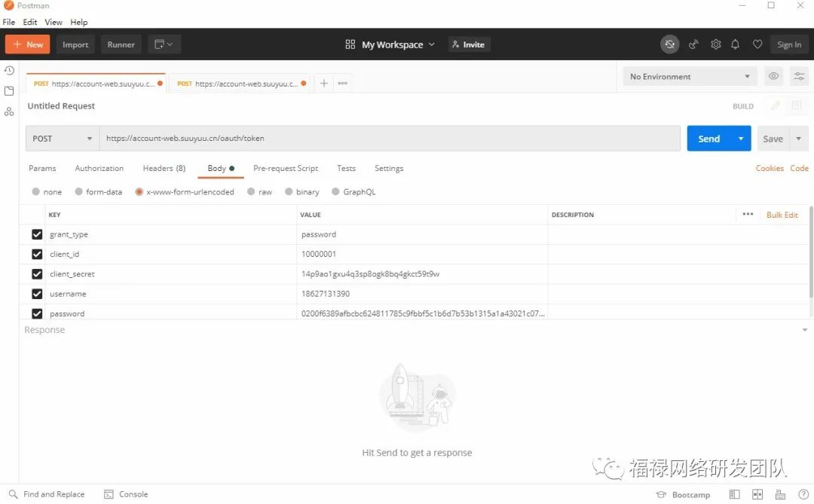
Task: Switch to the Headers (8) tab
Action: tap(164, 168)
